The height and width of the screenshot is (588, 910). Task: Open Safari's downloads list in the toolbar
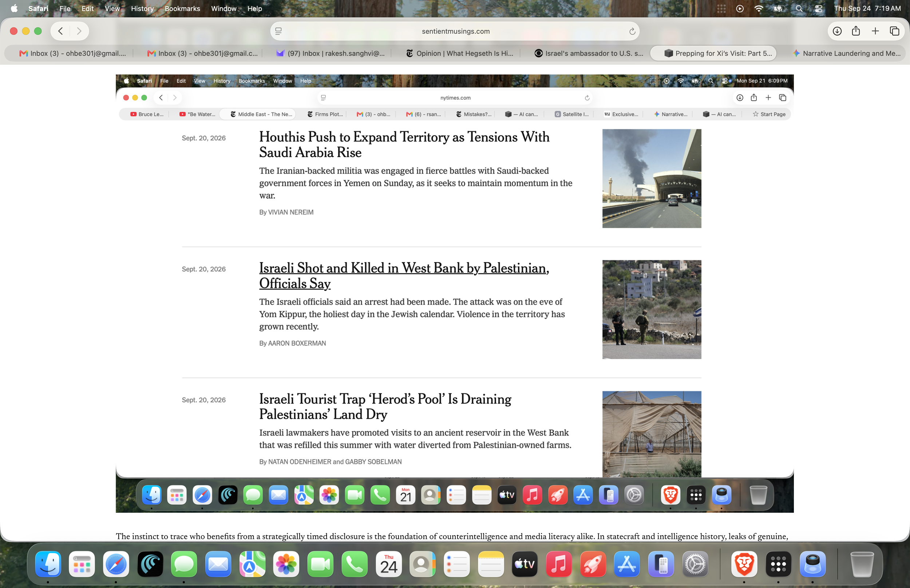tap(837, 31)
